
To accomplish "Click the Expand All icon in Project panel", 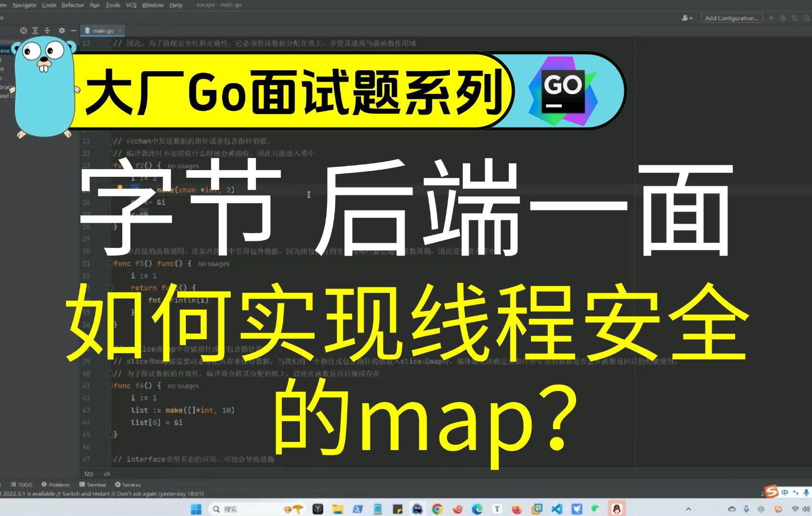I will coord(35,31).
